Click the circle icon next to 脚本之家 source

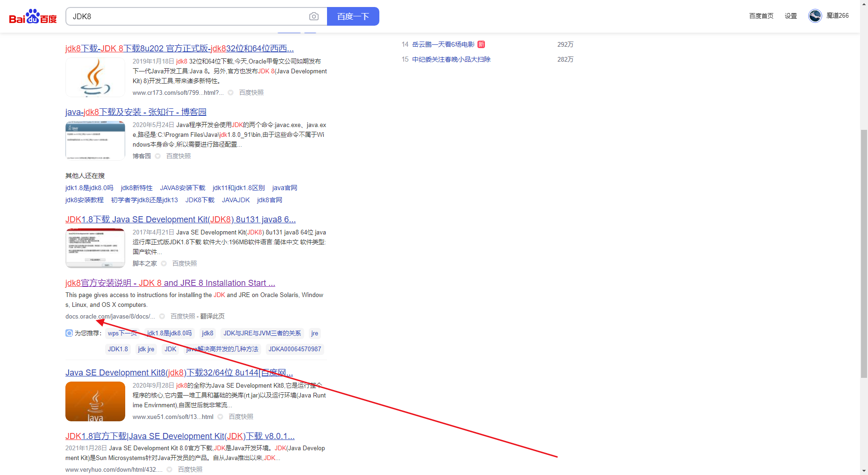[164, 263]
